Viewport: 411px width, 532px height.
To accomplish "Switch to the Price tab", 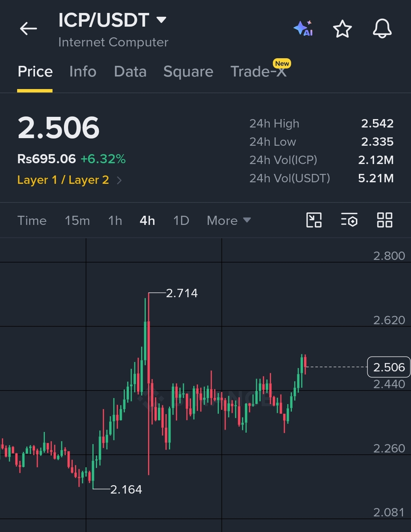I will pos(35,72).
